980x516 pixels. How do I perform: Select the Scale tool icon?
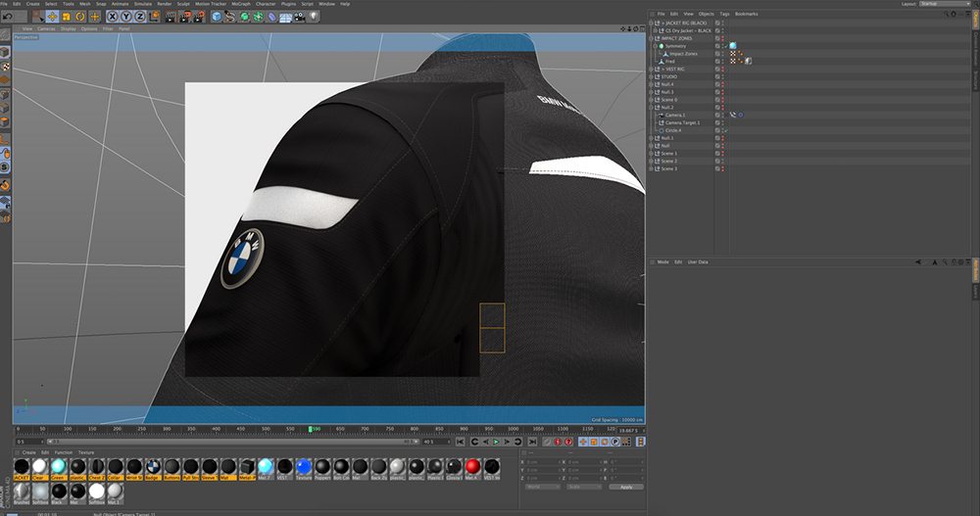pyautogui.click(x=67, y=17)
